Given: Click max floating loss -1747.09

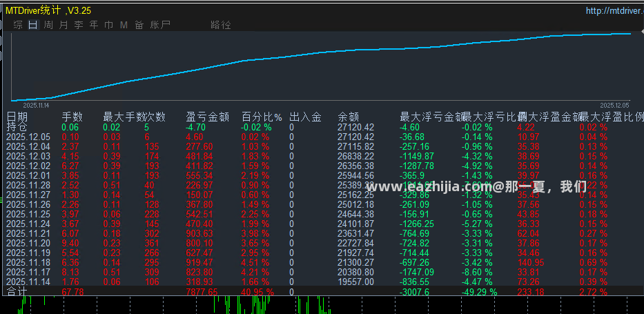Looking at the screenshot, I should 416,272.
